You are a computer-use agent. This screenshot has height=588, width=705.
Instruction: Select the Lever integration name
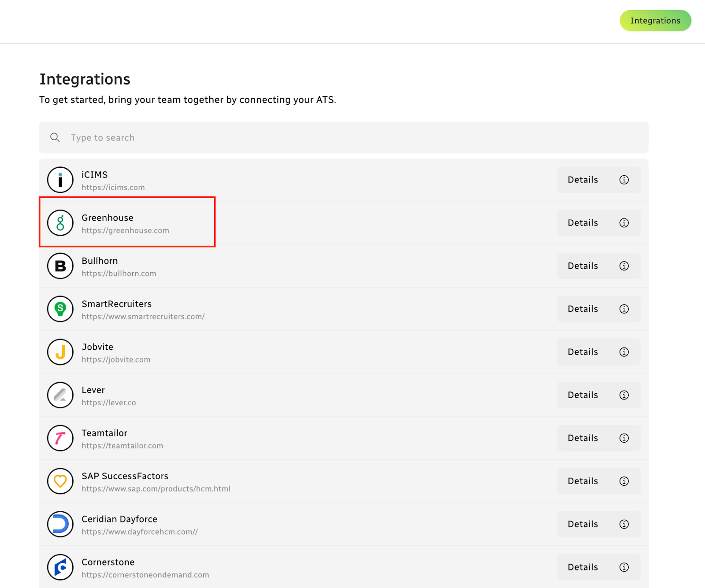[93, 390]
